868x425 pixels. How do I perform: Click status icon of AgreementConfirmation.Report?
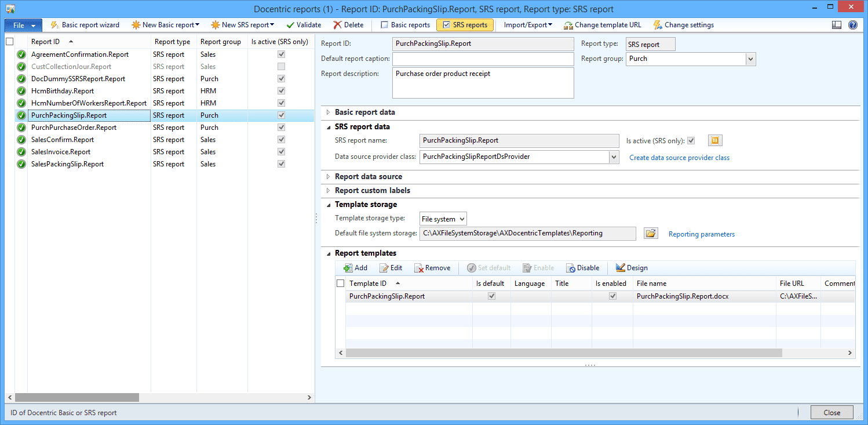tap(21, 55)
